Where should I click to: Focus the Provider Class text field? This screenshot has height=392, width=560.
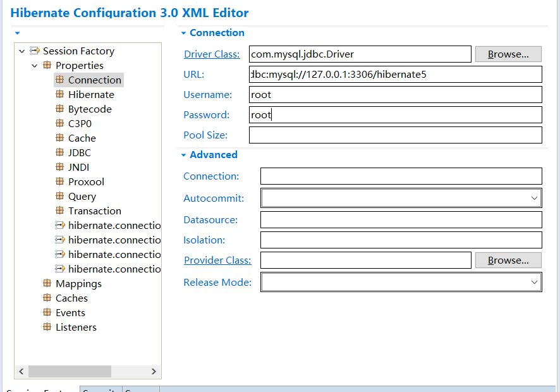click(366, 260)
